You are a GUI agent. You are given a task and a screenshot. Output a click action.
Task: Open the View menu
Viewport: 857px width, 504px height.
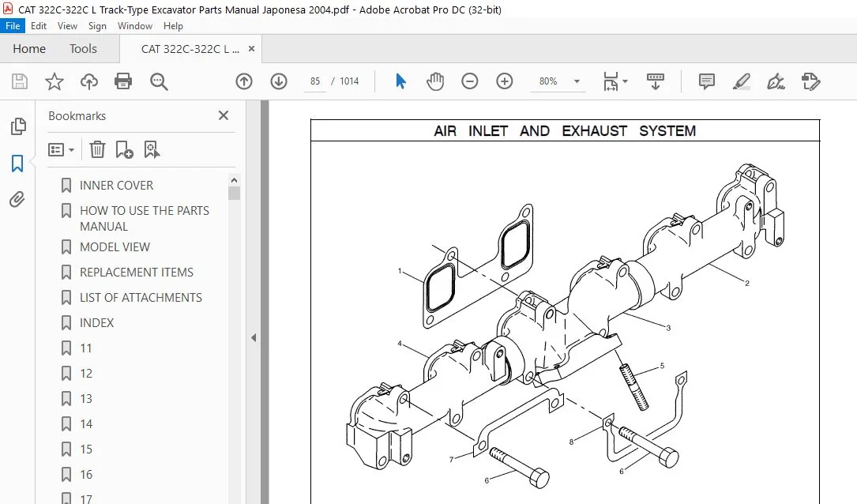[x=67, y=26]
